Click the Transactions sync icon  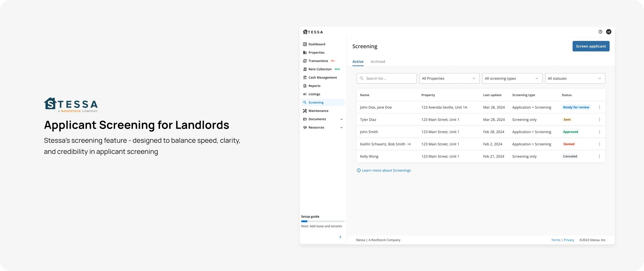[x=305, y=61]
